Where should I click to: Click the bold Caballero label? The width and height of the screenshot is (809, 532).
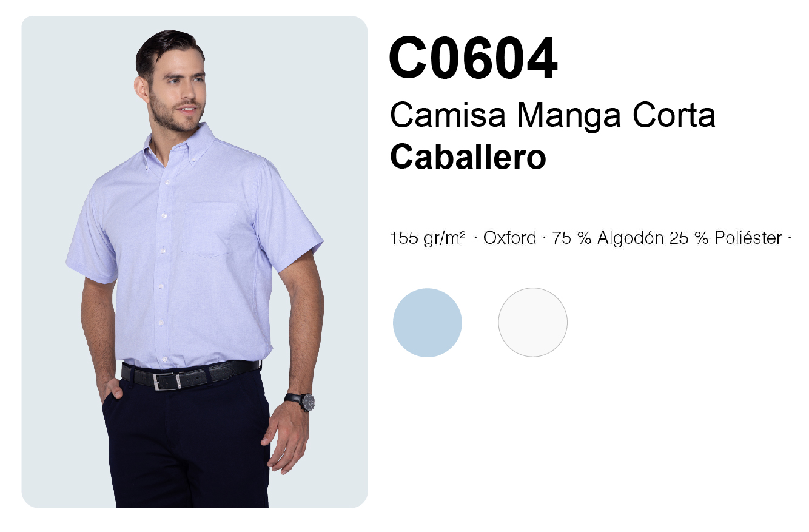468,157
